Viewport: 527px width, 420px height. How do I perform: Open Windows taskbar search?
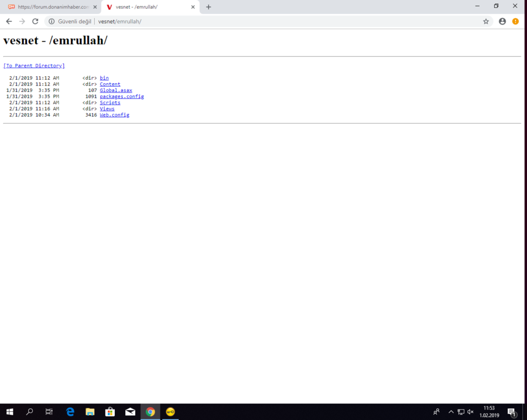point(30,412)
